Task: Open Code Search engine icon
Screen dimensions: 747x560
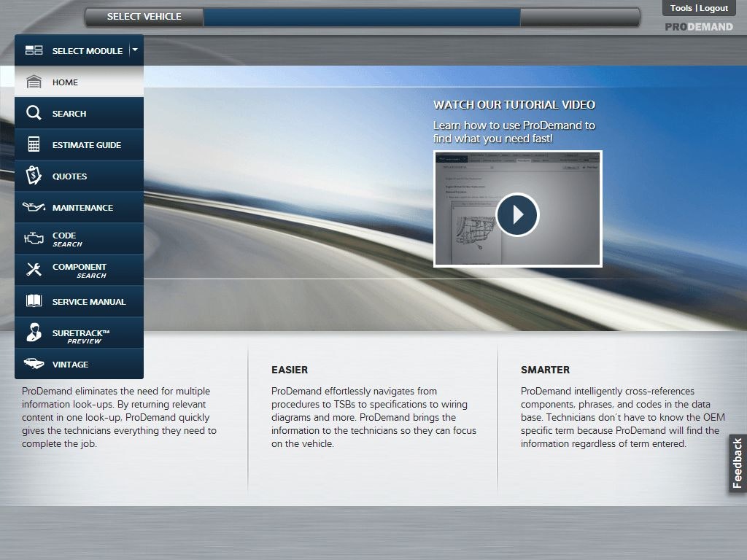Action: pos(34,238)
